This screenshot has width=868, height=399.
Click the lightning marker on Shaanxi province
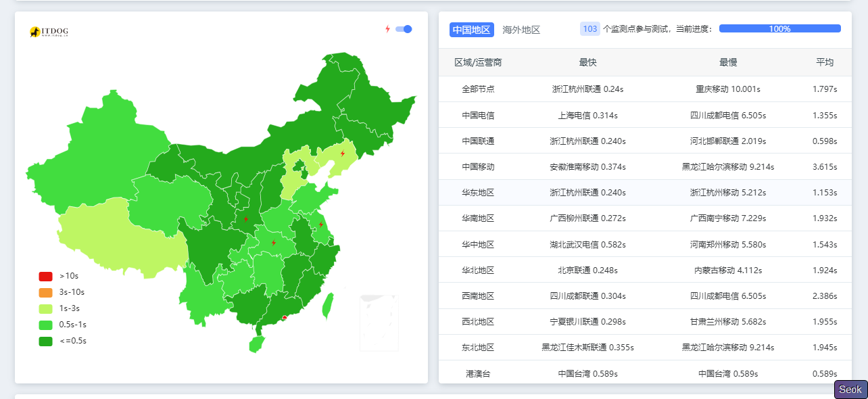245,218
